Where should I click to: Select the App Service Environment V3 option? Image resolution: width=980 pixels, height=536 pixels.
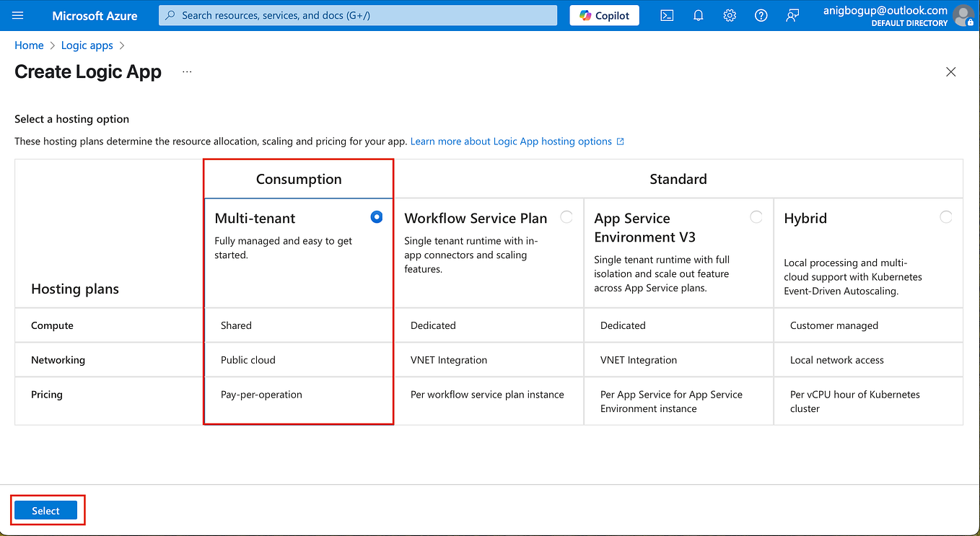pyautogui.click(x=756, y=216)
